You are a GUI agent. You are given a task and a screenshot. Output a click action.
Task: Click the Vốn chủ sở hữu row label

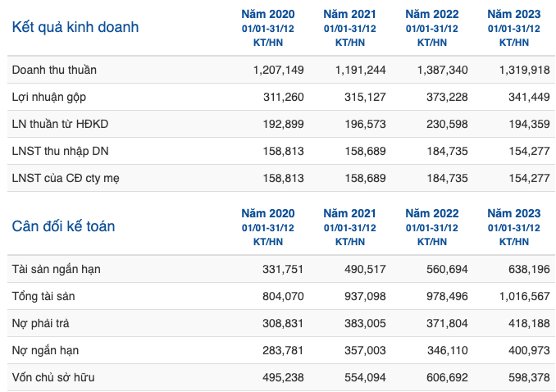[53, 377]
